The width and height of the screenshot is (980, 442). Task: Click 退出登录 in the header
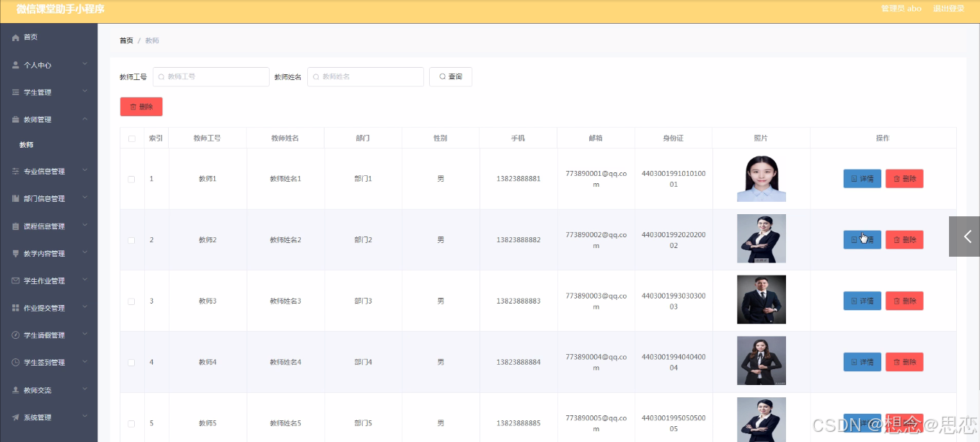point(949,9)
